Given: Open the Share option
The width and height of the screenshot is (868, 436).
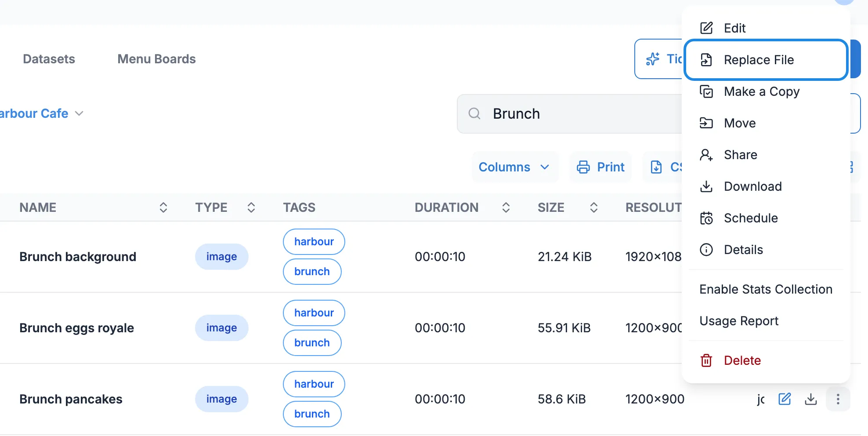Looking at the screenshot, I should tap(766, 155).
